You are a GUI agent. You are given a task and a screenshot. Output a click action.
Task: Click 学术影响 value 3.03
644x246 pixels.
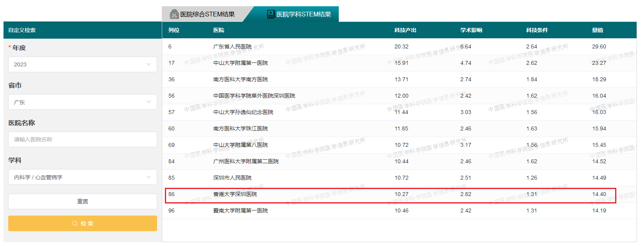click(x=466, y=112)
